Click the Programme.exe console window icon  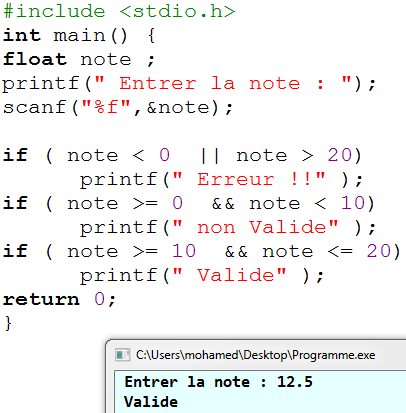[x=122, y=355]
